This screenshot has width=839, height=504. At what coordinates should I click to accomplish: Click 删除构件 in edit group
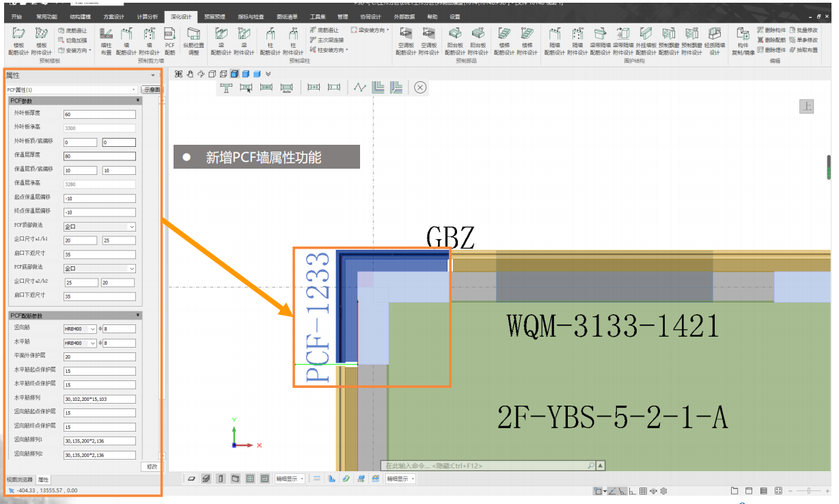pos(771,31)
